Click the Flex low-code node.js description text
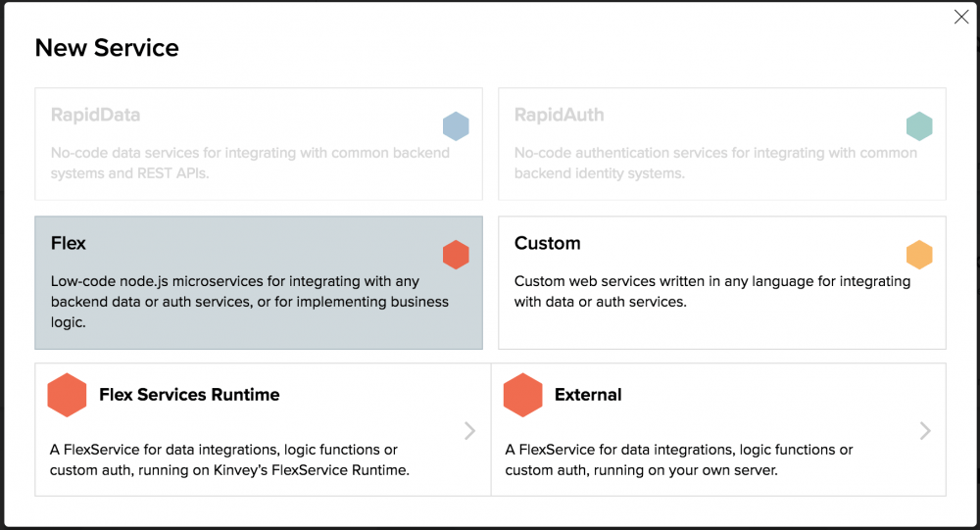Screen dimensions: 980x530 pyautogui.click(x=249, y=302)
